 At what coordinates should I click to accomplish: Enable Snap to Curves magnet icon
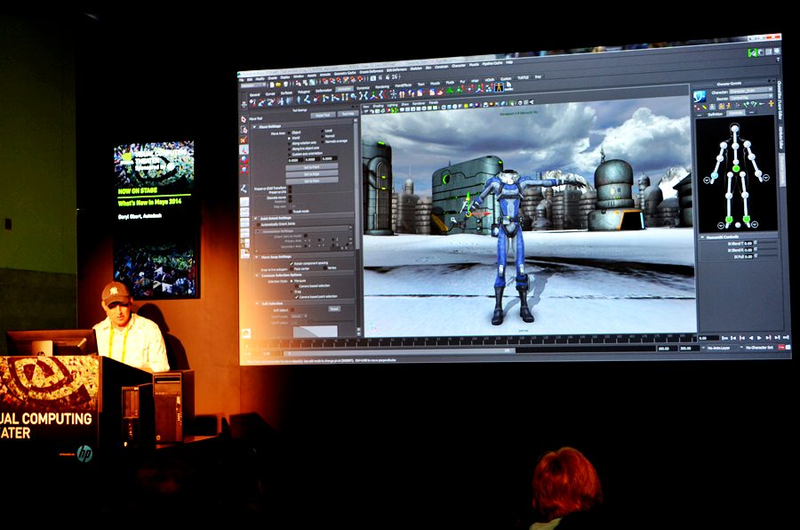click(332, 81)
